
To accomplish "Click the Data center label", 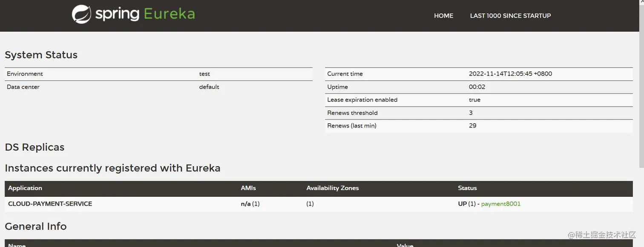I will [23, 87].
